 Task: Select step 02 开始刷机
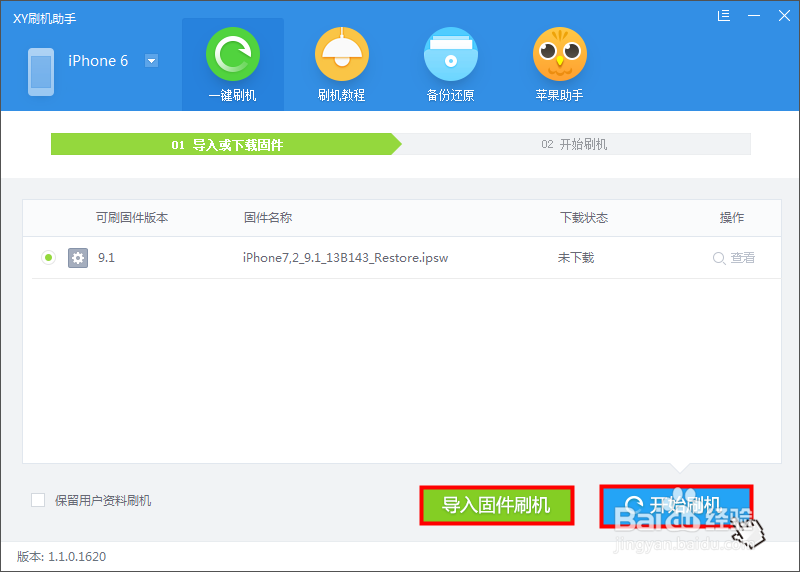click(x=574, y=144)
